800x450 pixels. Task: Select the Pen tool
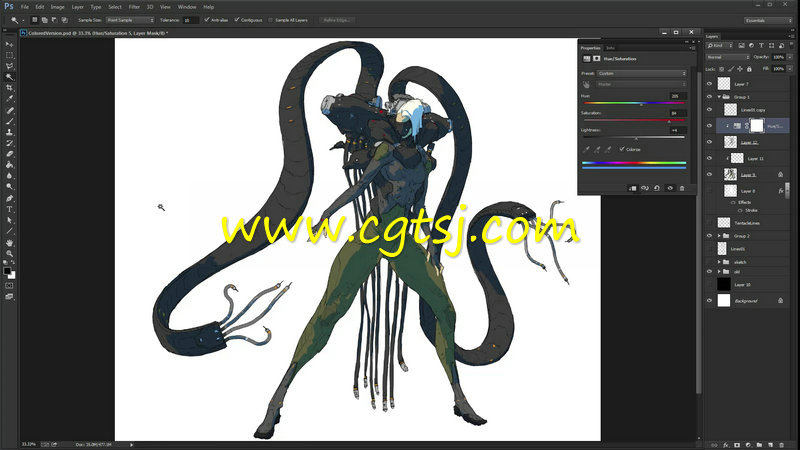click(9, 198)
